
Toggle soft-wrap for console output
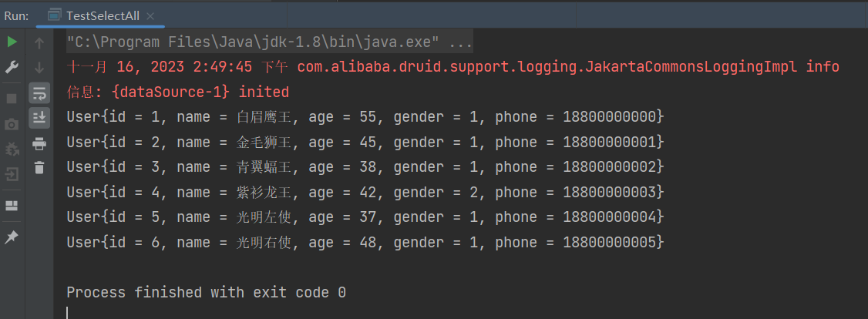39,93
